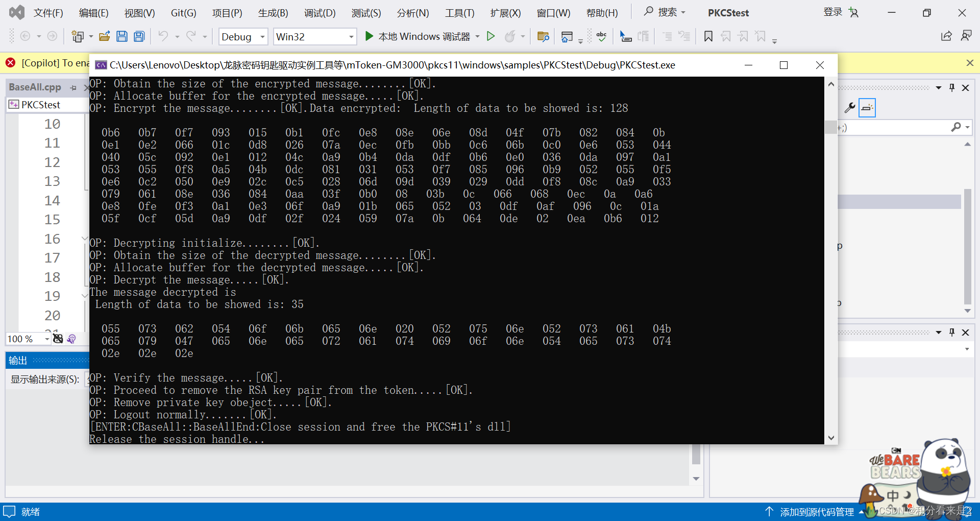Click the hot reload flame icon
The width and height of the screenshot is (980, 521).
click(510, 36)
